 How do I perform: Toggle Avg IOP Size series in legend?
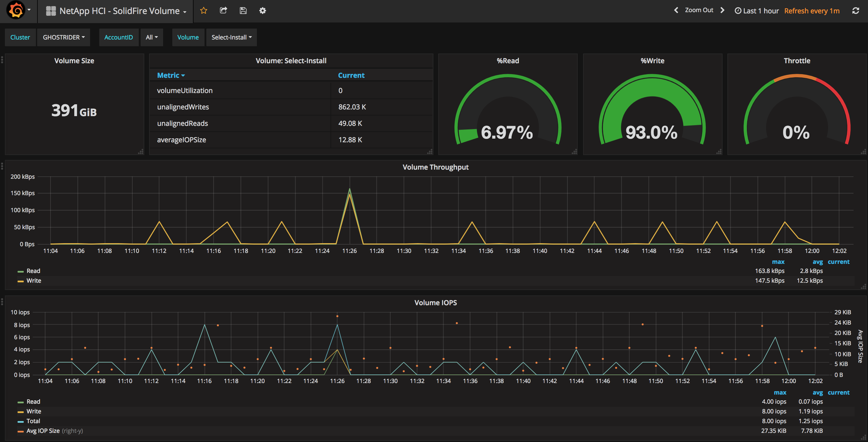[43, 431]
